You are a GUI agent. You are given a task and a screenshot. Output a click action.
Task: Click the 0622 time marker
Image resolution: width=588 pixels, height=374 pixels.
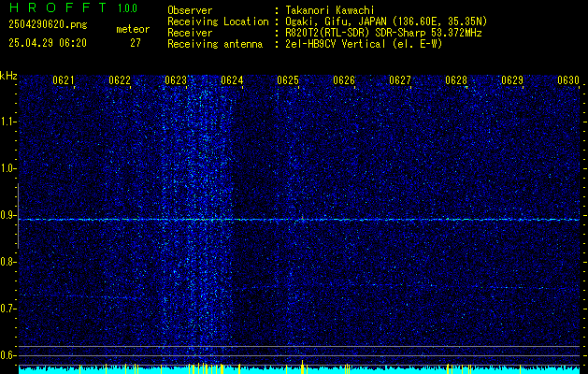tap(120, 80)
